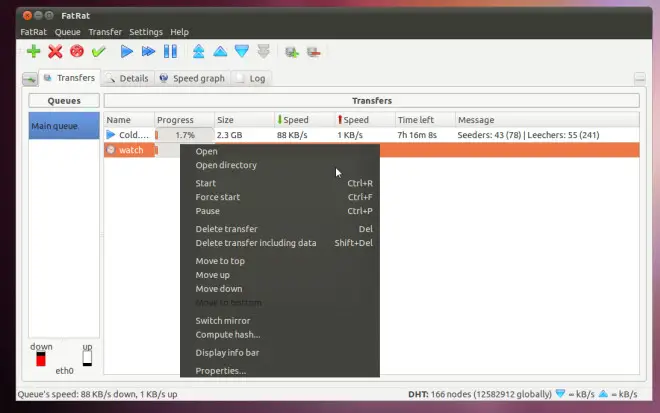The image size is (660, 413).
Task: Sort by the download Speed column header
Action: 305,120
